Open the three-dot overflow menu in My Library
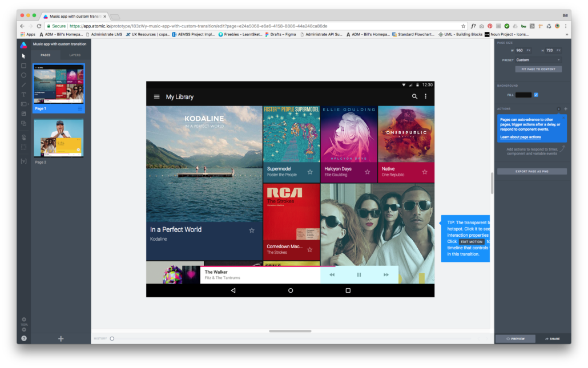This screenshot has height=368, width=588. [x=426, y=96]
